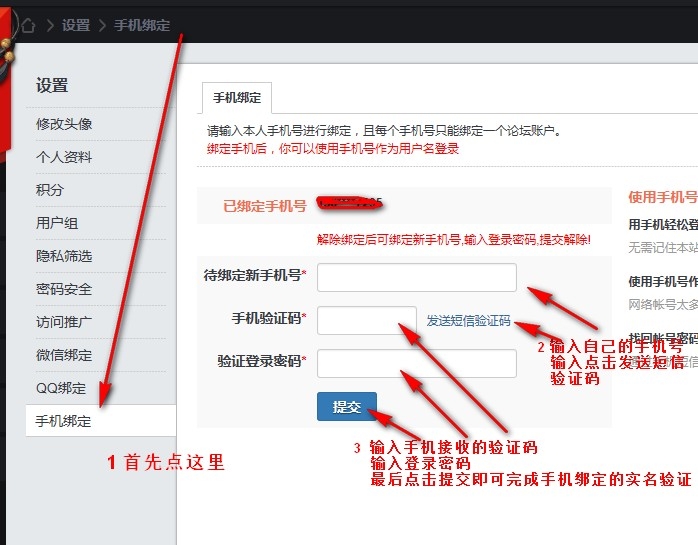Click the blue 提交 button

[347, 407]
